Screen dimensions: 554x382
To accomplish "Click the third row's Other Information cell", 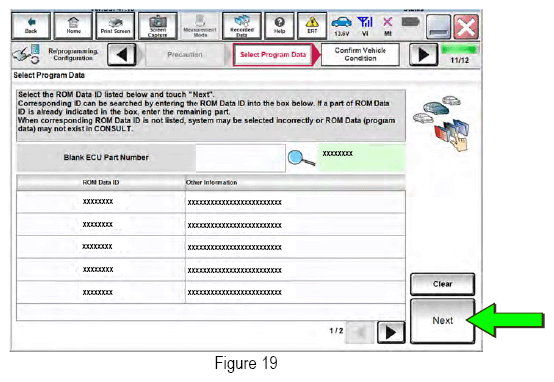I will click(295, 247).
